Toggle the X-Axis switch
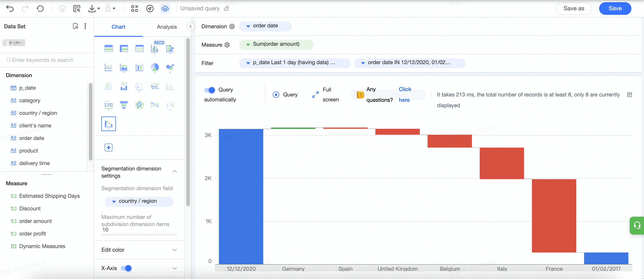This screenshot has height=279, width=644. [126, 268]
